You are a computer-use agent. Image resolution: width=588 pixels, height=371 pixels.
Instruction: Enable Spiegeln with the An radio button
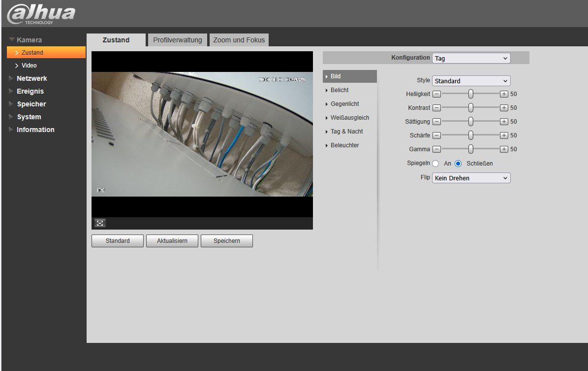435,164
